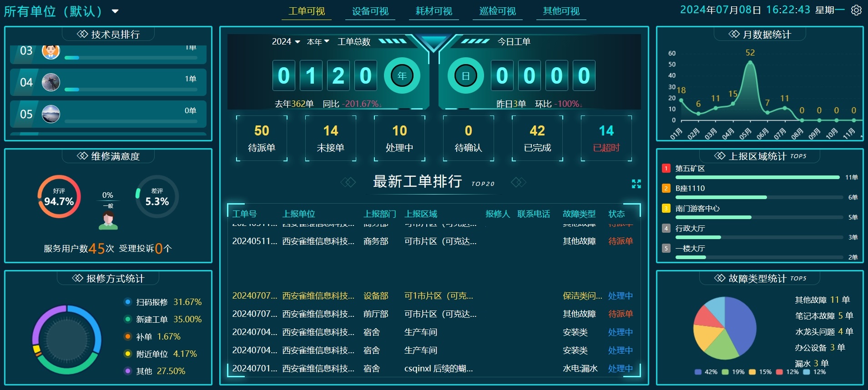Screen dimensions: 868x390
Task: Toggle the 附近单位 legend entry
Action: click(152, 354)
